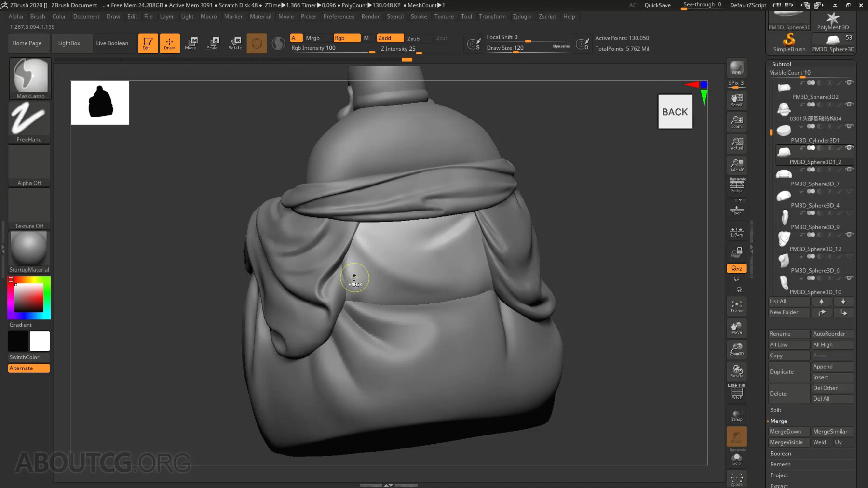
Task: Choose the Scale transform tool
Action: (213, 43)
